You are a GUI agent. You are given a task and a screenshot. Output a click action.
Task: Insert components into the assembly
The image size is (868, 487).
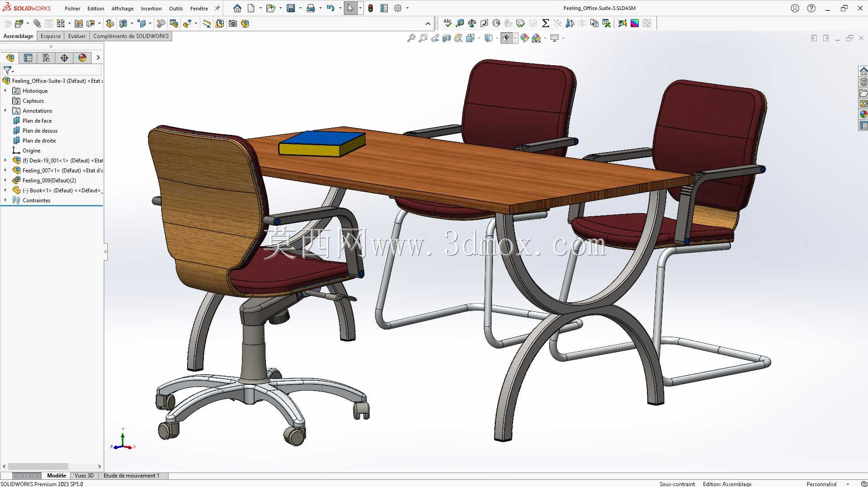pos(19,24)
